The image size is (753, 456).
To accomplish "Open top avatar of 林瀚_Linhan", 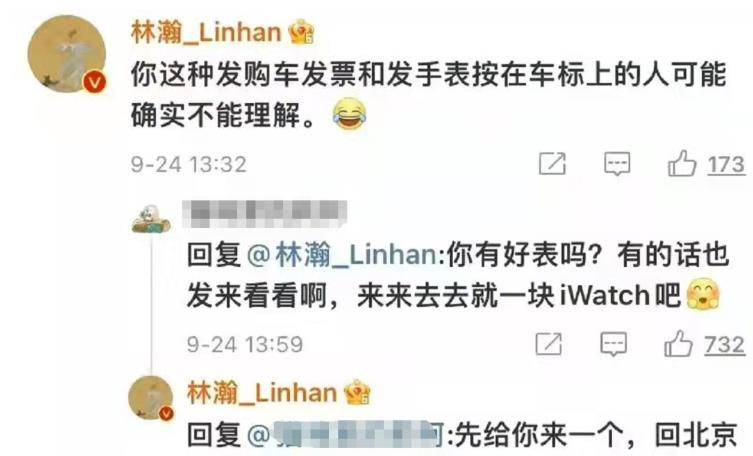I will point(67,54).
